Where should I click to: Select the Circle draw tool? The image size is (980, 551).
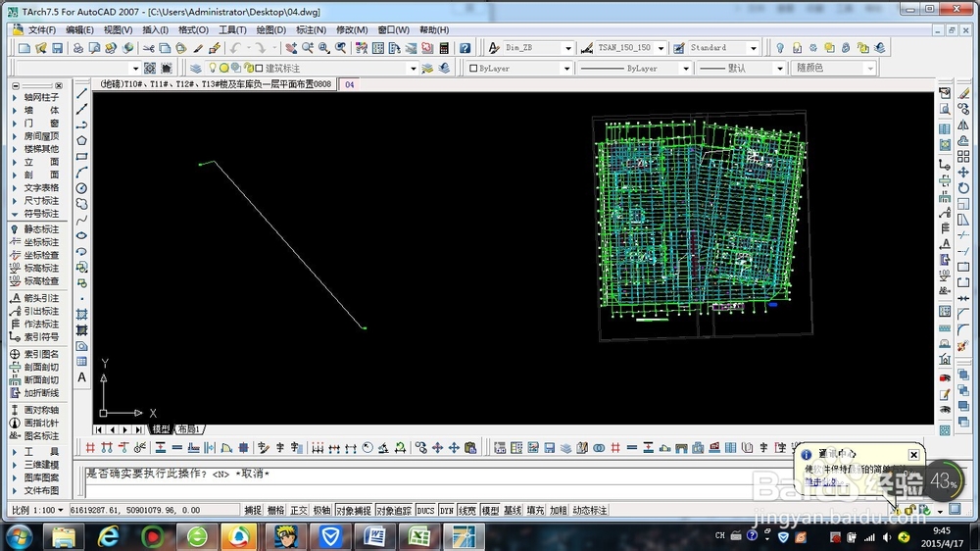point(82,188)
